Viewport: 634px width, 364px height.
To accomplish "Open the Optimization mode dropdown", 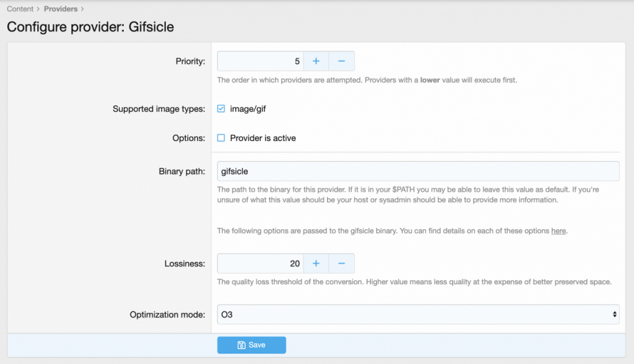I will pyautogui.click(x=418, y=314).
